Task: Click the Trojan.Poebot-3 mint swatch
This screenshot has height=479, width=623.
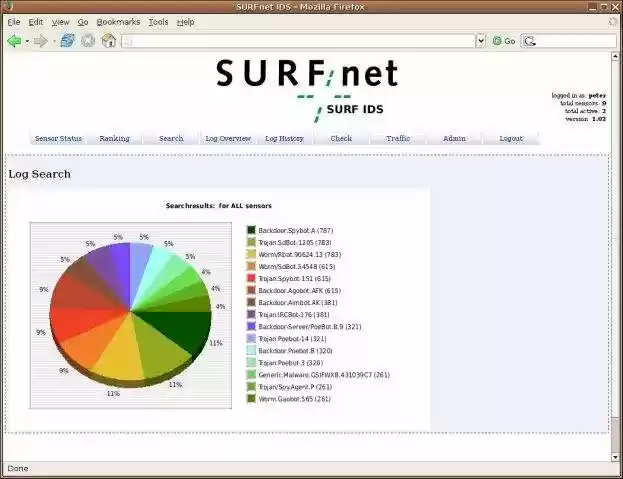Action: (x=251, y=362)
